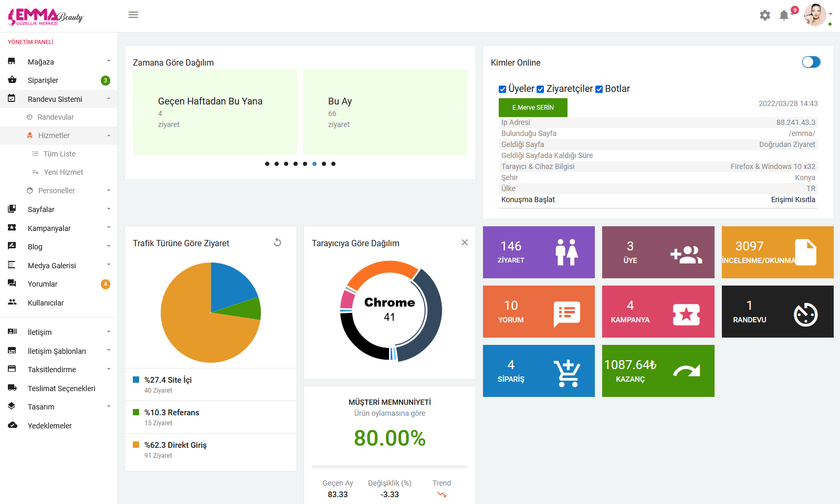This screenshot has width=840, height=504.
Task: Click the Erişimi Kısıtla link
Action: pyautogui.click(x=793, y=199)
